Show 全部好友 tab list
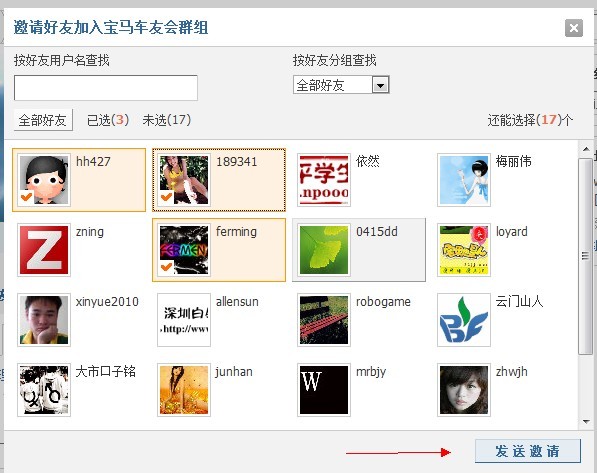Viewport: 597px width, 473px height. pos(43,120)
